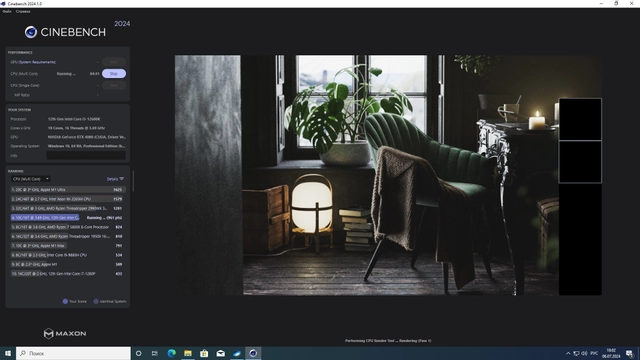Click the Maxon logo
This screenshot has width=640, height=360.
click(65, 333)
